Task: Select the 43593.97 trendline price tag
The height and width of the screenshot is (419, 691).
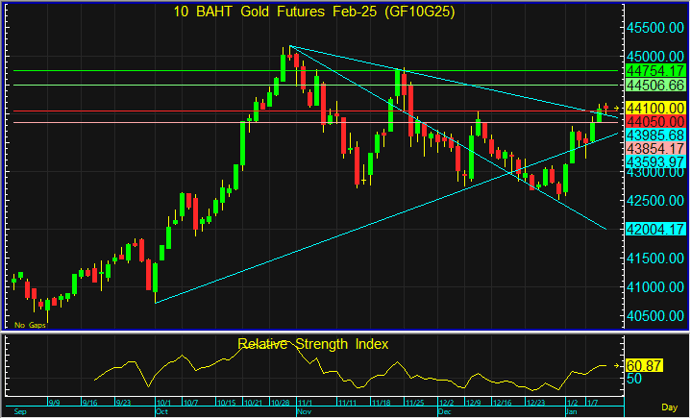Action: [654, 161]
